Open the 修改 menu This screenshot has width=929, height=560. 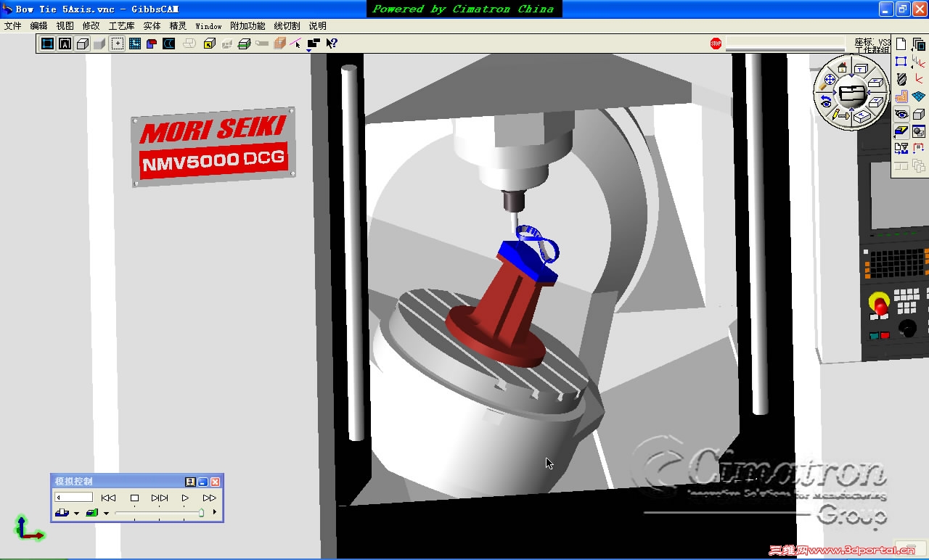[x=91, y=26]
